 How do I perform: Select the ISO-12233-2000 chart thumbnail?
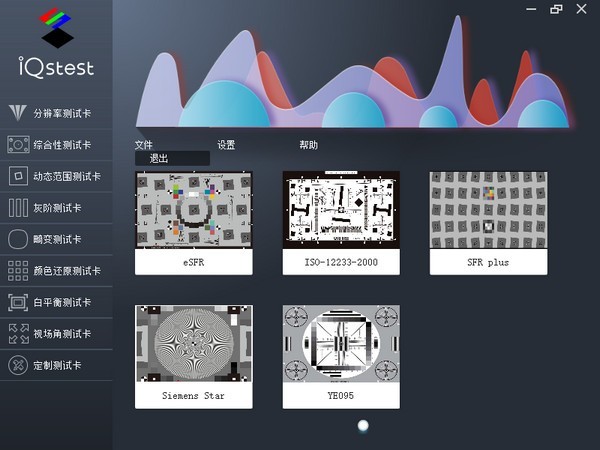click(341, 210)
